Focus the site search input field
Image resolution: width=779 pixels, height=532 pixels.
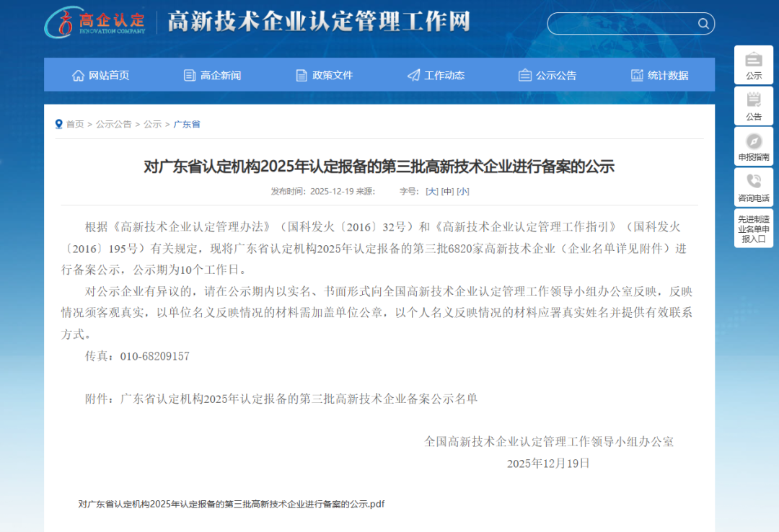tap(620, 24)
